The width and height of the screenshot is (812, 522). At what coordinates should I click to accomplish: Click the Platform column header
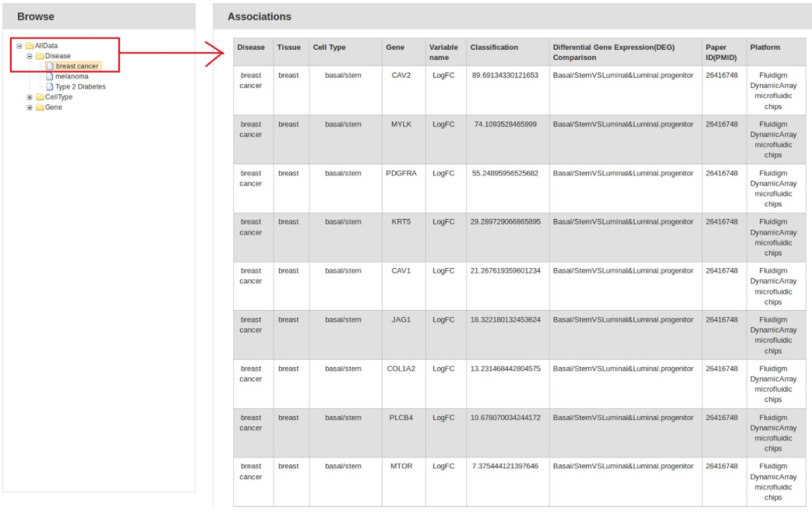(775, 51)
